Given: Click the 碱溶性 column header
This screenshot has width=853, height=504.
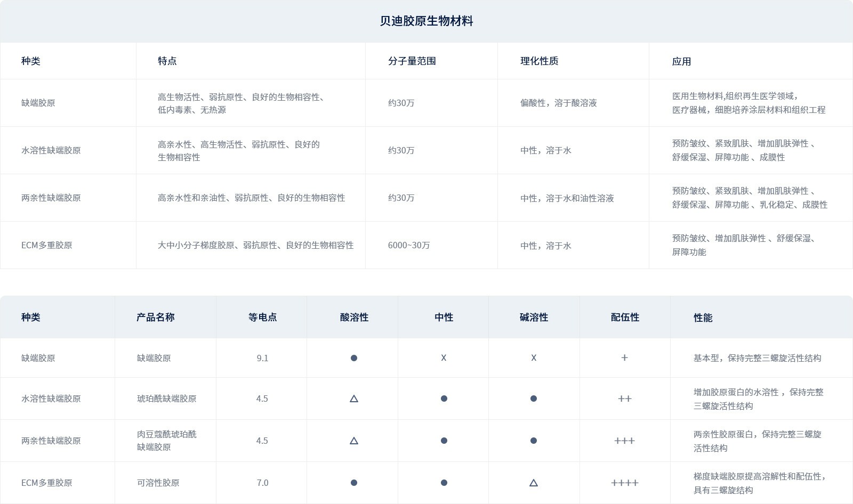Looking at the screenshot, I should 534,317.
